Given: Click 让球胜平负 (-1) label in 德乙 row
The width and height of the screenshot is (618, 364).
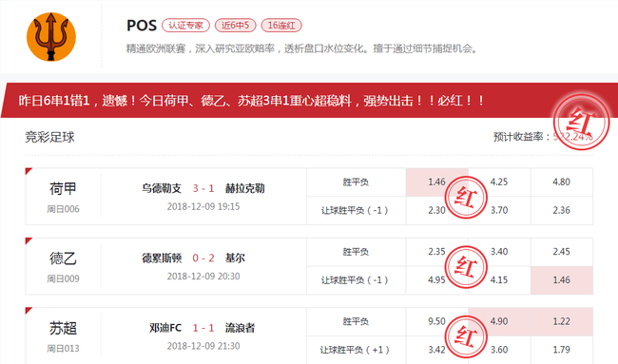Looking at the screenshot, I should click(355, 280).
